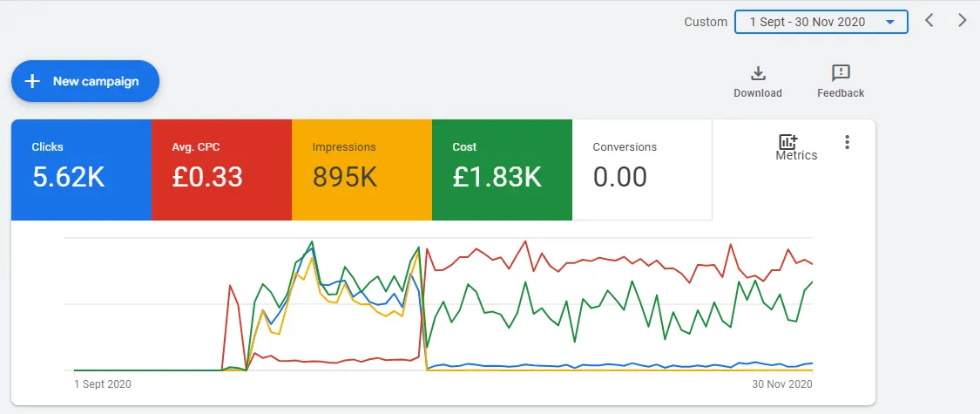Click the Custom date range label
The height and width of the screenshot is (414, 980).
coord(706,22)
